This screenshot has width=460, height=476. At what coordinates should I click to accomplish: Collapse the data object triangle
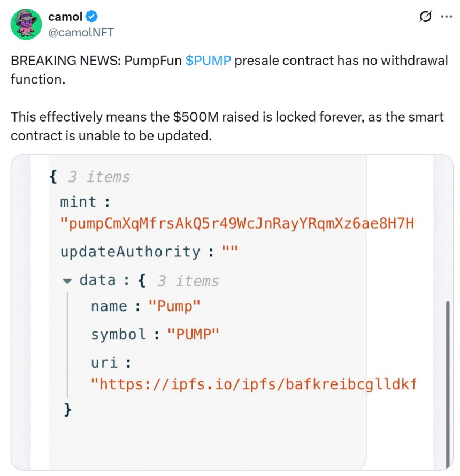67,281
